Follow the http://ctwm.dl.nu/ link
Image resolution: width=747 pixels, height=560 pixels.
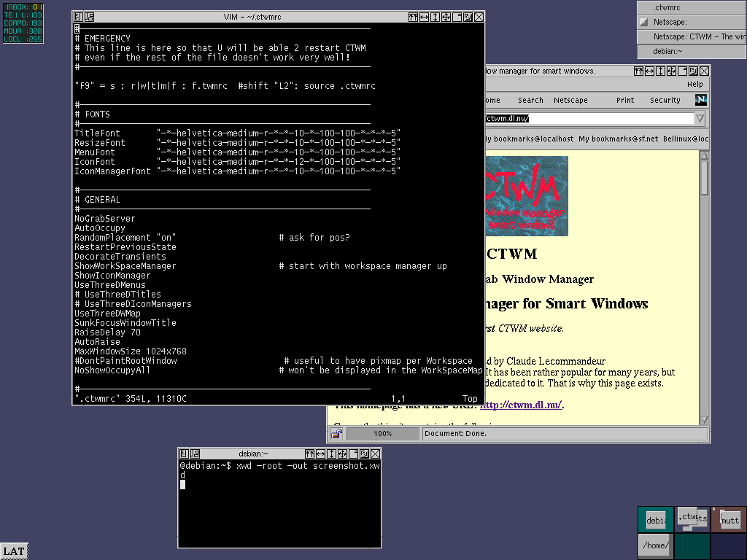click(x=521, y=405)
